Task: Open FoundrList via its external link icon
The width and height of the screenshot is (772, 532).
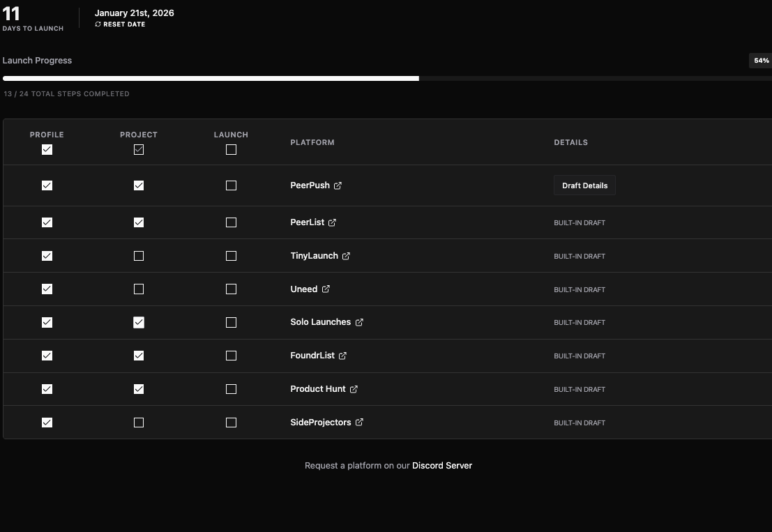Action: (x=342, y=356)
